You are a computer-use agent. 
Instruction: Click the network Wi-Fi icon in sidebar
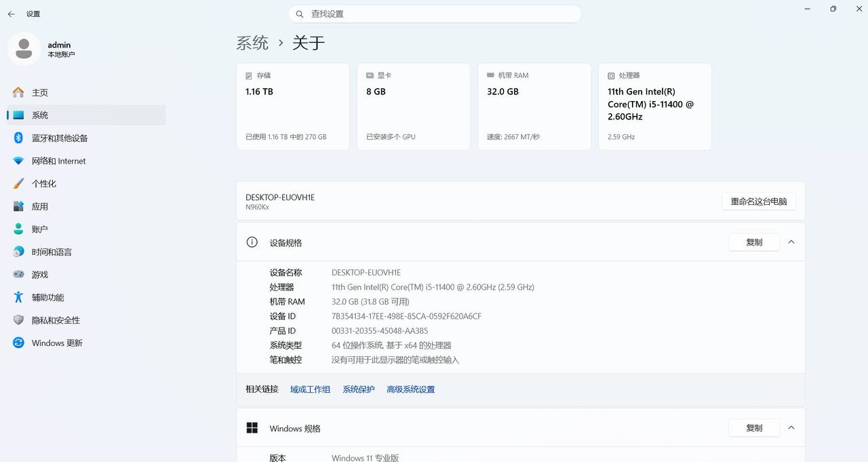(18, 161)
